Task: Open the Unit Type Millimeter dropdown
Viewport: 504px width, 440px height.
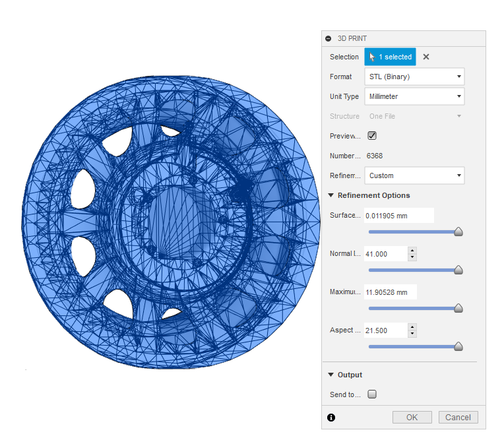Action: tap(414, 96)
